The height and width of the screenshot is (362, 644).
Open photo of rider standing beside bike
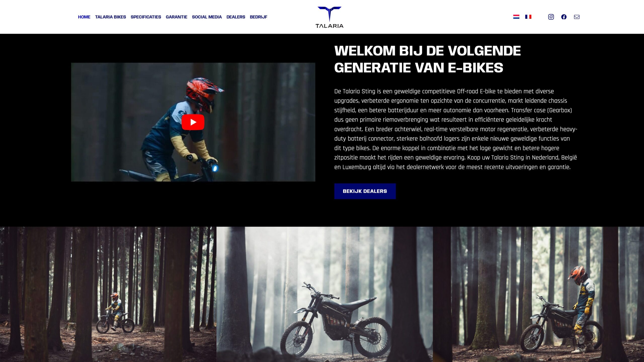(538, 294)
